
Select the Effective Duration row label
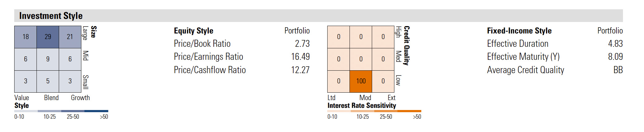pyautogui.click(x=517, y=44)
